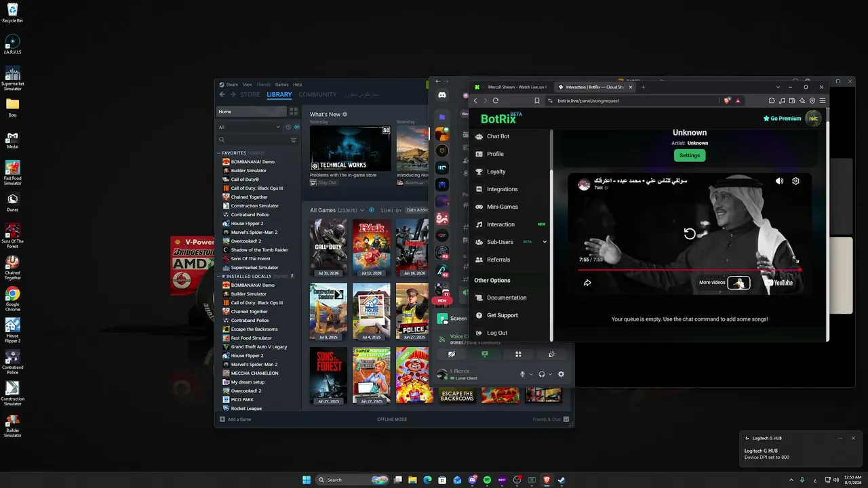The width and height of the screenshot is (868, 488).
Task: Open Discord headphone output options arrow
Action: pyautogui.click(x=550, y=374)
